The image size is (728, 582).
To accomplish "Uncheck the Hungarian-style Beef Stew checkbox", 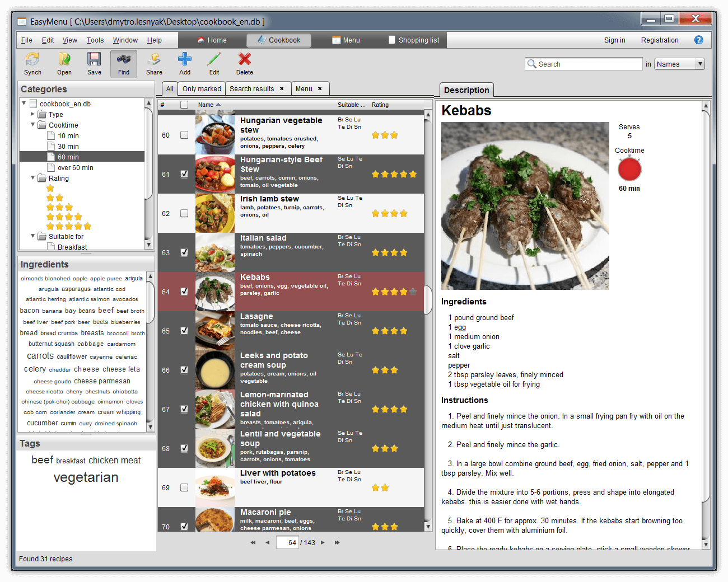I will coord(184,174).
